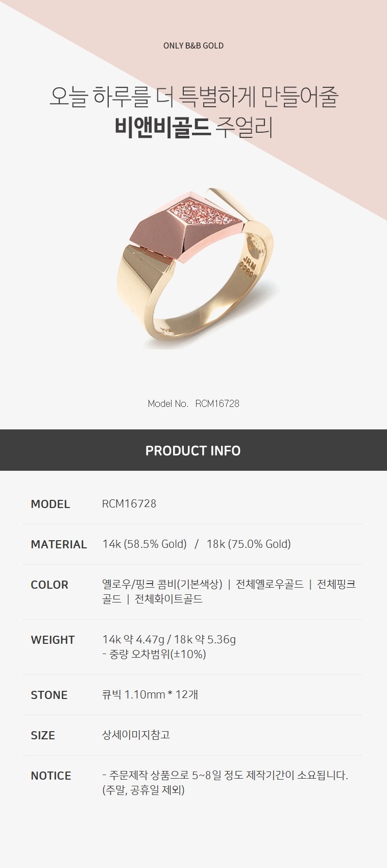Click the 전체화이트골드 color option text
Image resolution: width=387 pixels, height=868 pixels.
[168, 599]
